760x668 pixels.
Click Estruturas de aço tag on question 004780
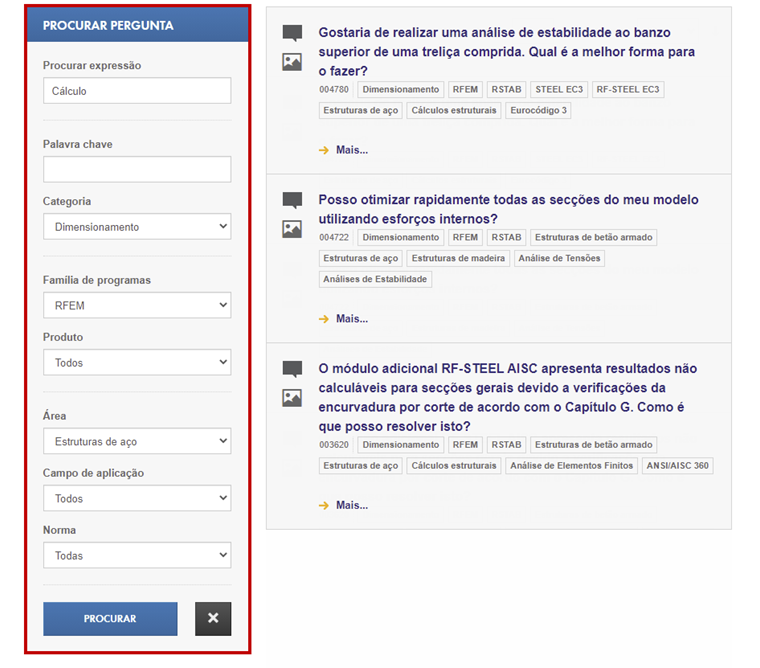[x=361, y=111]
